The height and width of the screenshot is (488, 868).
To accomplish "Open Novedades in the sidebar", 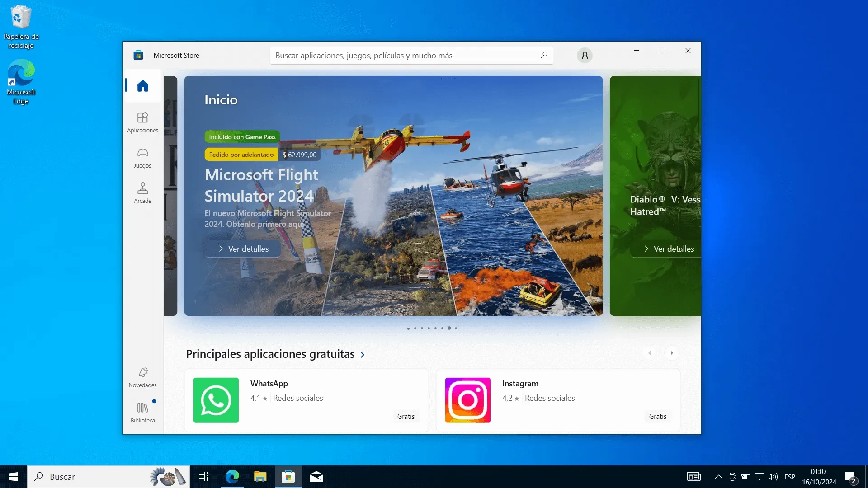I will (x=142, y=377).
